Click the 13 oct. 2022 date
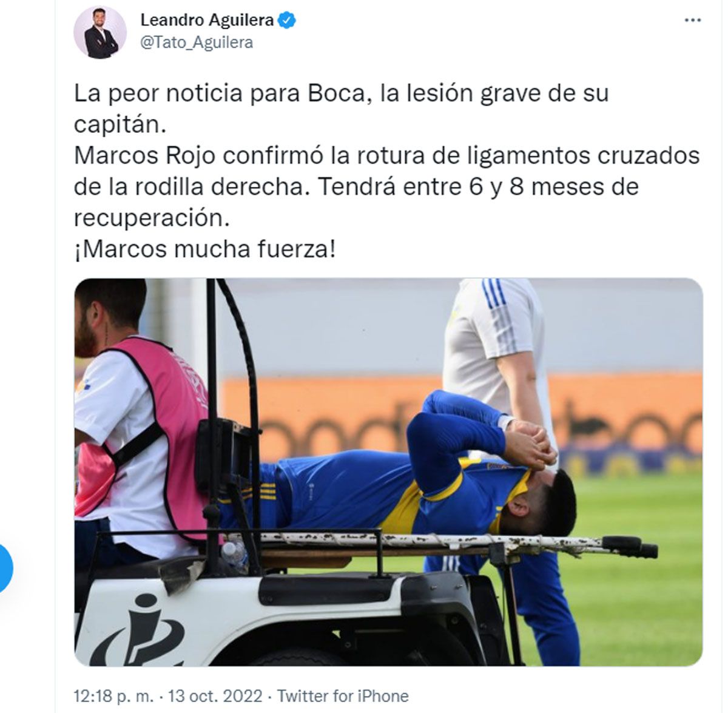 click(215, 695)
